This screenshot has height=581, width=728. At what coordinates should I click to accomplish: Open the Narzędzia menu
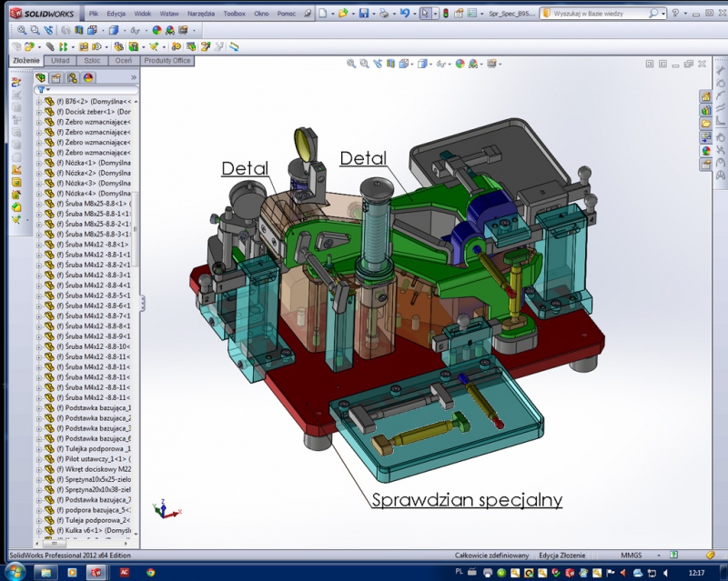point(201,15)
